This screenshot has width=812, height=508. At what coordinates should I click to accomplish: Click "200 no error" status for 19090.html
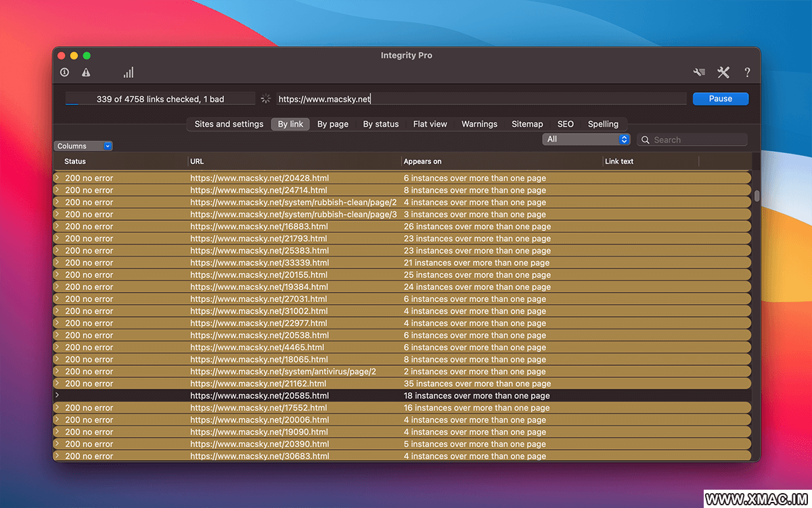tap(89, 432)
